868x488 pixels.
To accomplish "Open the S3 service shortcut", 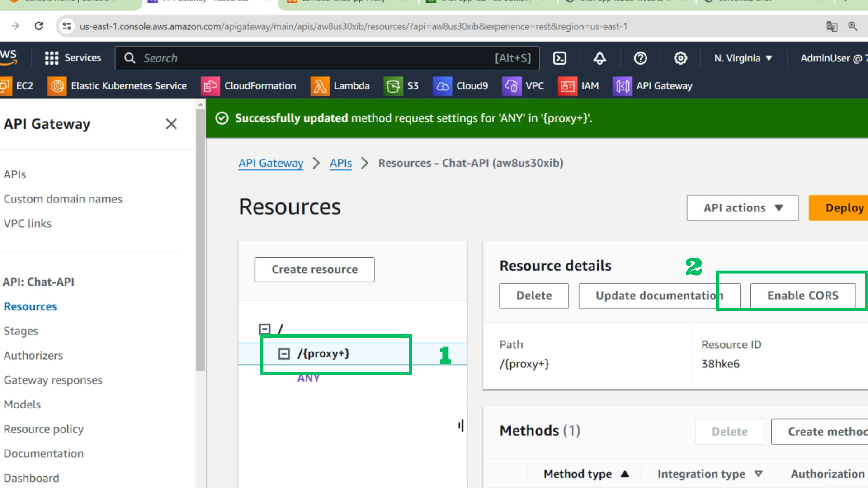I will pyautogui.click(x=401, y=86).
